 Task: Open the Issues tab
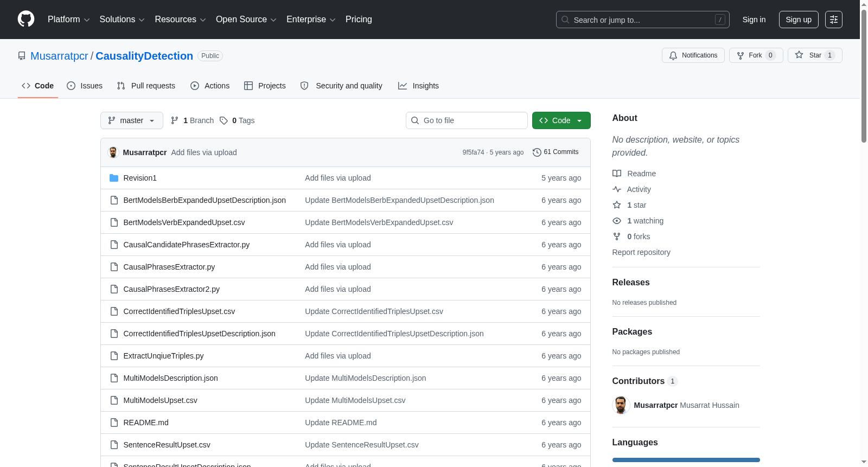pos(85,86)
